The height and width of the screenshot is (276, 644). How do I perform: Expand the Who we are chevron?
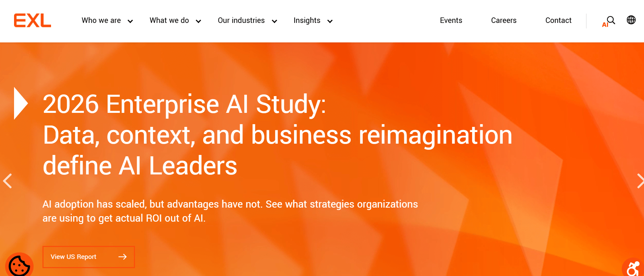pyautogui.click(x=130, y=21)
